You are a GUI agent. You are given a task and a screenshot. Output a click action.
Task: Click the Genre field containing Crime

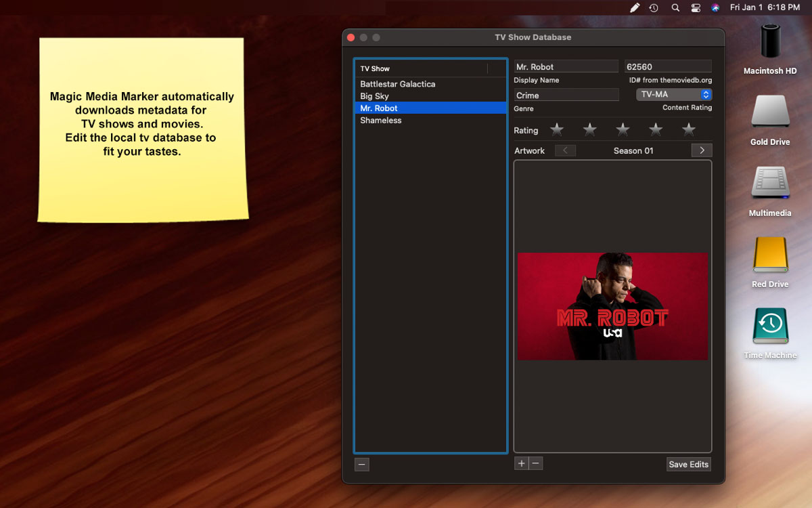tap(566, 95)
